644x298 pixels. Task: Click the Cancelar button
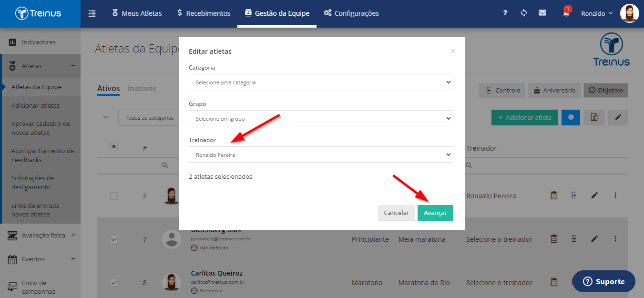click(x=397, y=213)
